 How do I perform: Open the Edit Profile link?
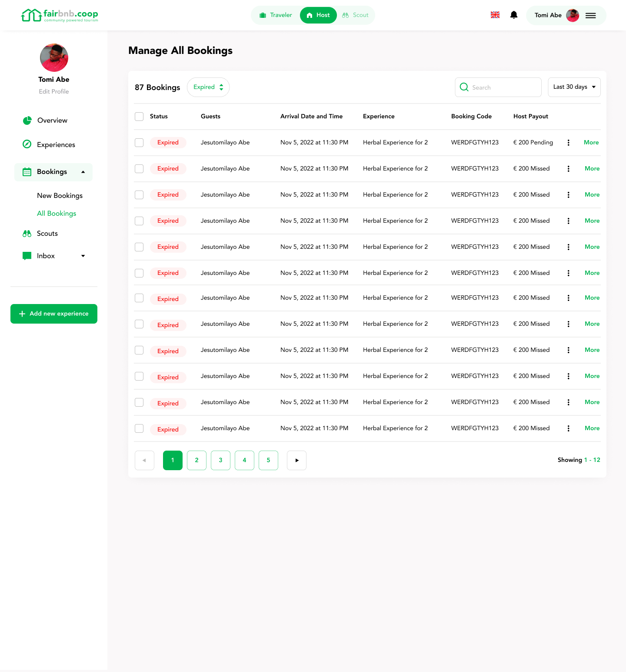click(54, 91)
